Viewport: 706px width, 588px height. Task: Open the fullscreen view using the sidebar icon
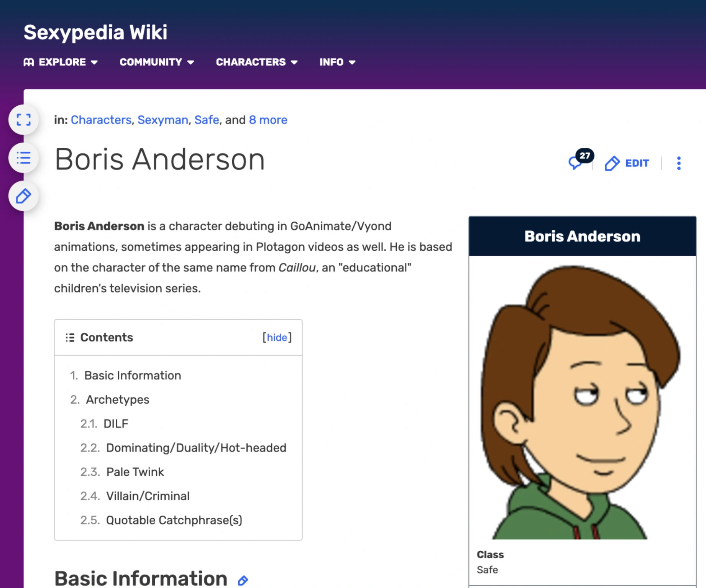24,120
